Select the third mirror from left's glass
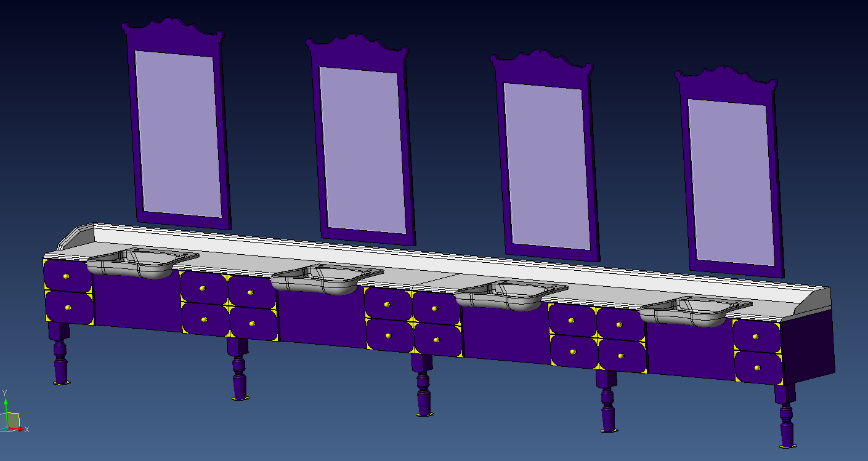Image resolution: width=868 pixels, height=461 pixels. (x=547, y=166)
